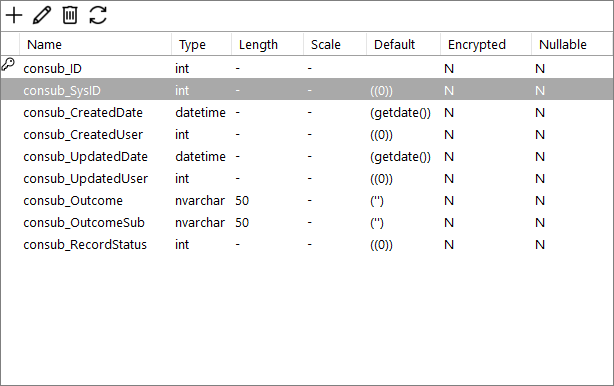
Task: Click the ('') default of consub_OutcomeSub
Action: (377, 222)
